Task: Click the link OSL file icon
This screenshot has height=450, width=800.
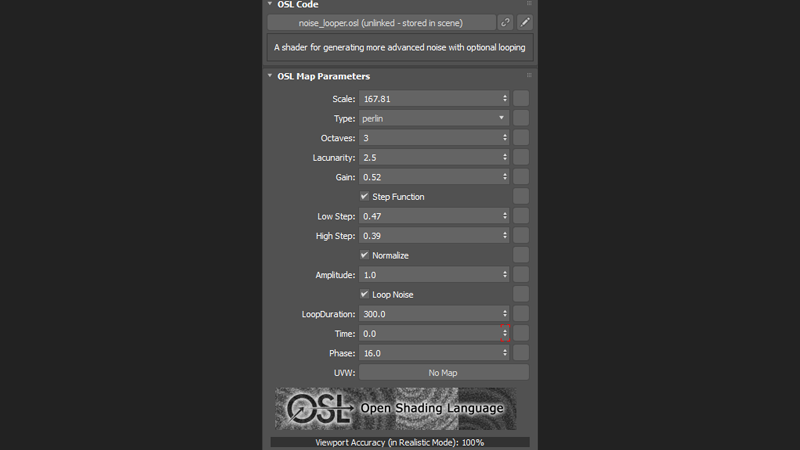Action: pos(505,22)
